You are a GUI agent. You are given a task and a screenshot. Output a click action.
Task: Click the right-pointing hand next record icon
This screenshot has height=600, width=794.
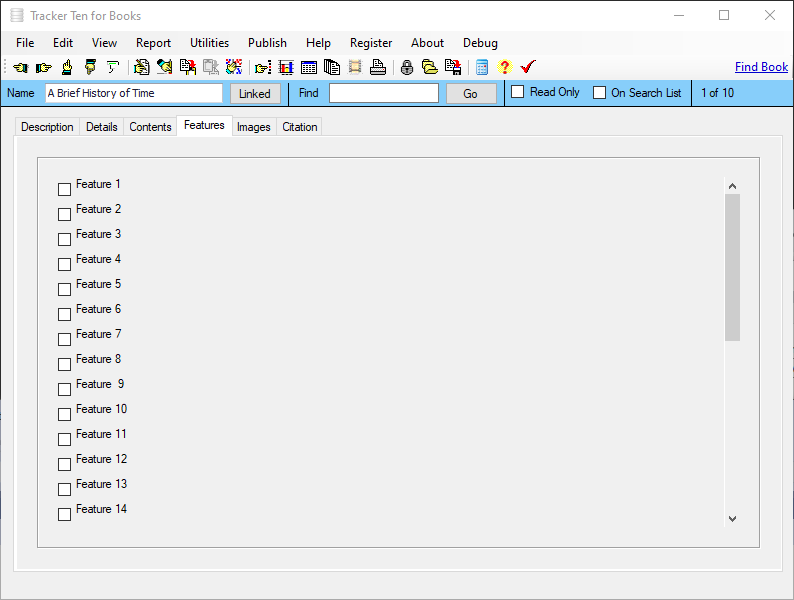click(x=44, y=67)
